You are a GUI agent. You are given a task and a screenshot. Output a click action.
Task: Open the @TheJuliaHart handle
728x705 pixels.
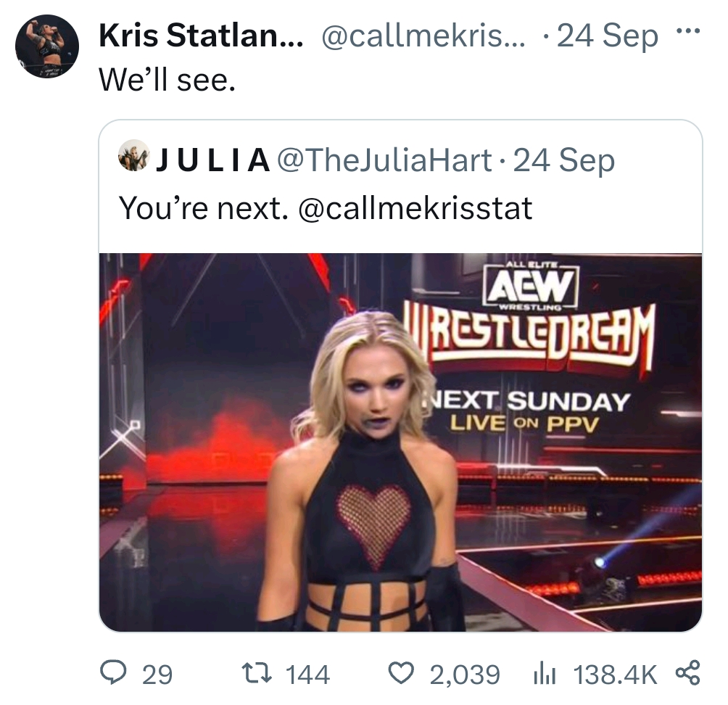tap(384, 160)
